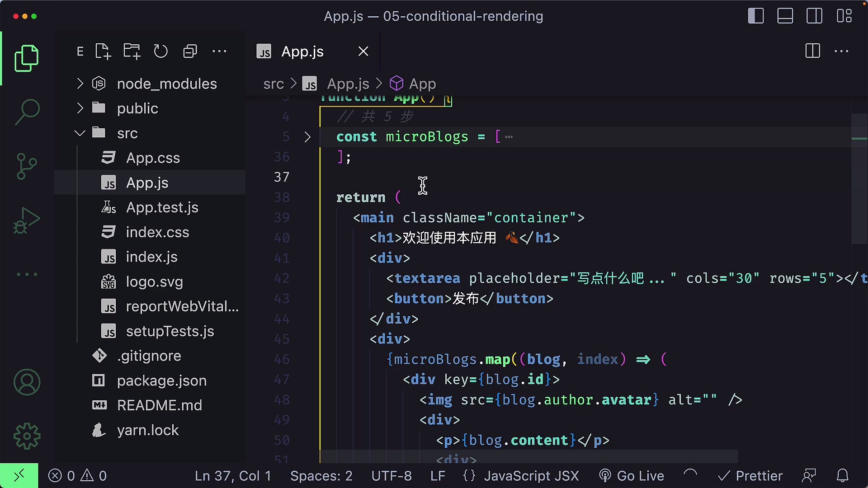Toggle primary side bar visibility
868x488 pixels.
(756, 16)
